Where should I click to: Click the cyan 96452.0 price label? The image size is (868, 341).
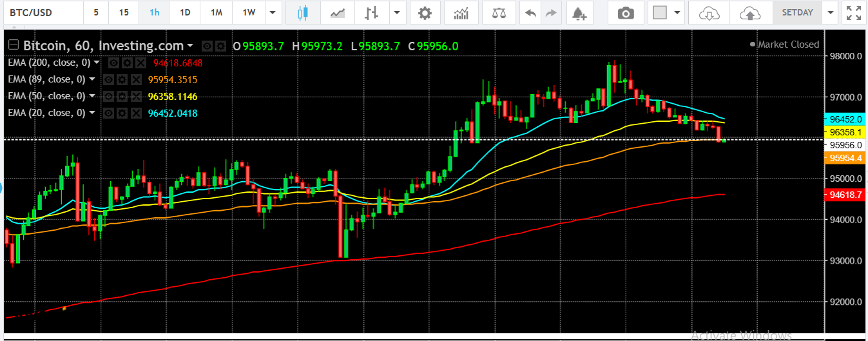coord(844,119)
